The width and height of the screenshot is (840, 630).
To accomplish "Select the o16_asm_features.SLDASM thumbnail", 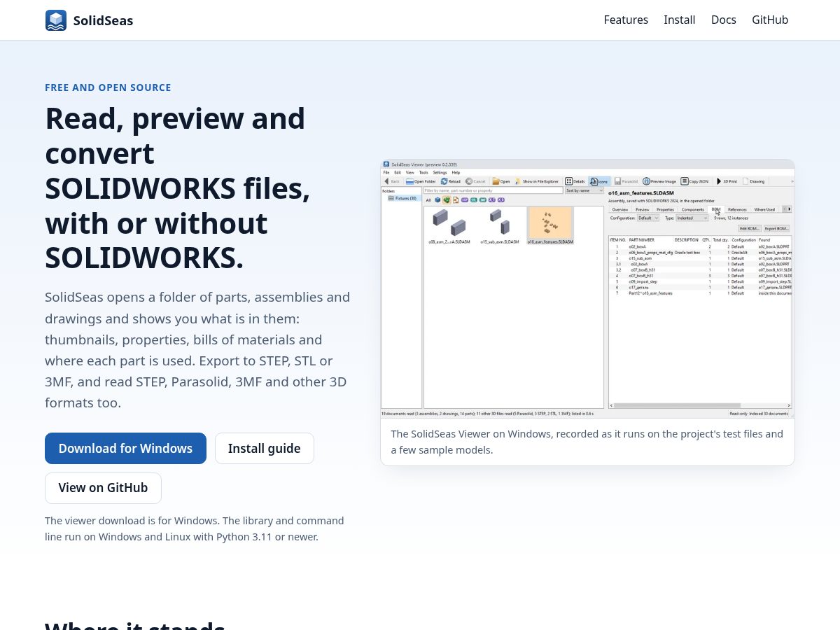I will 550,225.
